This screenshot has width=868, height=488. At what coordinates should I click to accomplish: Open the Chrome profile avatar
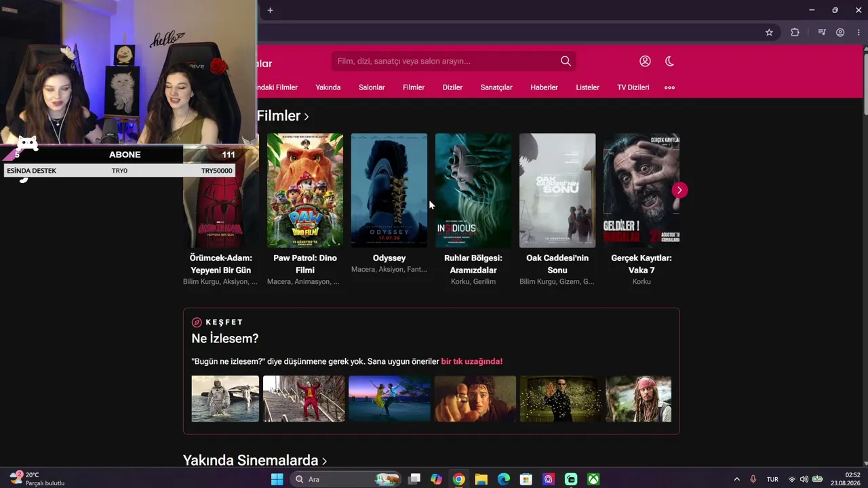[840, 33]
